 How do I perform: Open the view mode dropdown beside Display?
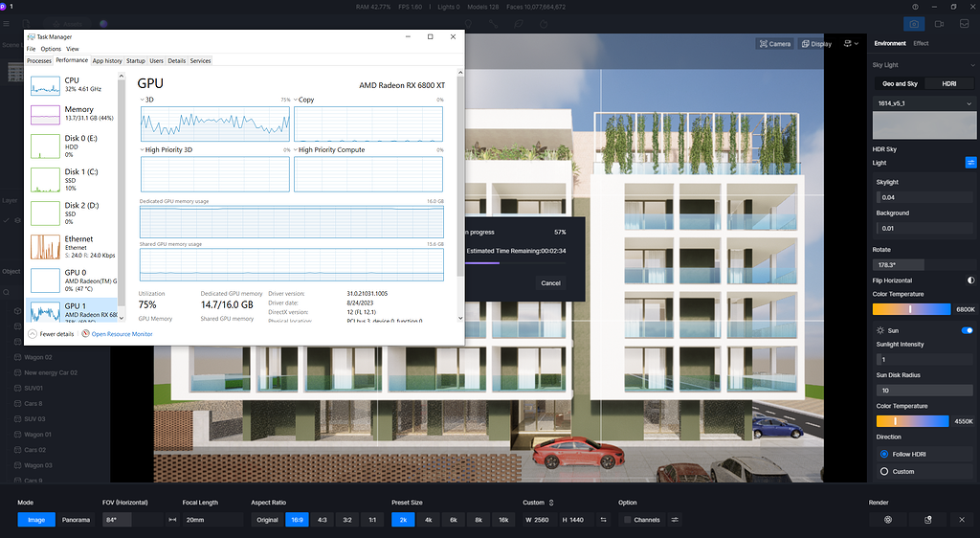(851, 44)
